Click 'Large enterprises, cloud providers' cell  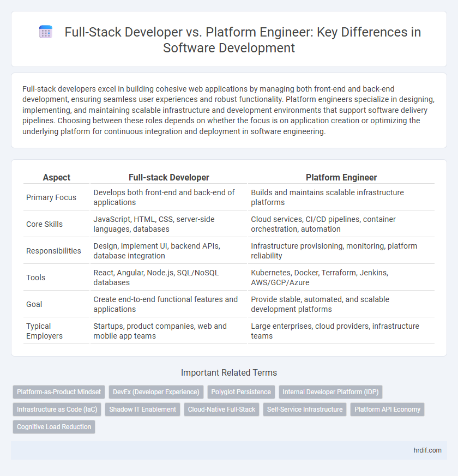(341, 331)
